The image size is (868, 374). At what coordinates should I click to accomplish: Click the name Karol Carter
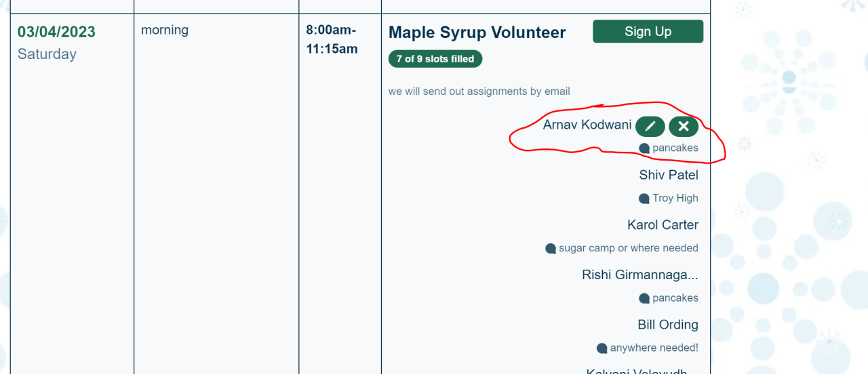coord(663,225)
